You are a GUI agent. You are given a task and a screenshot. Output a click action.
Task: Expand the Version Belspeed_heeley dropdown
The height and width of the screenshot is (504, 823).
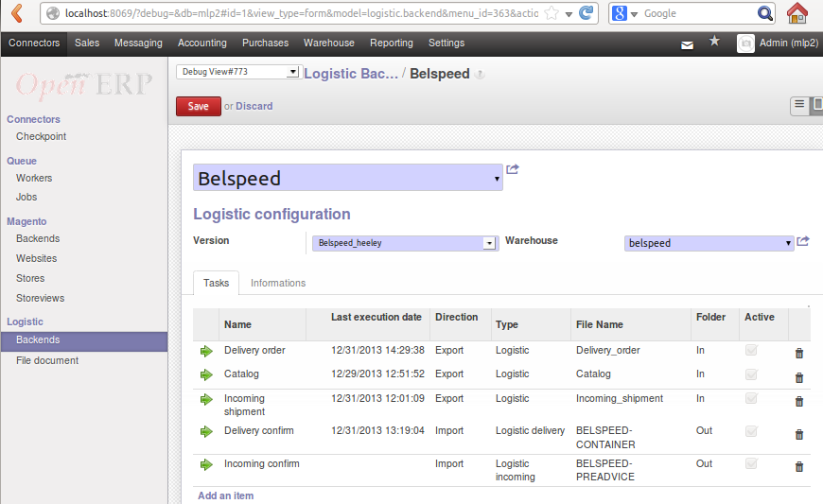[x=489, y=243]
